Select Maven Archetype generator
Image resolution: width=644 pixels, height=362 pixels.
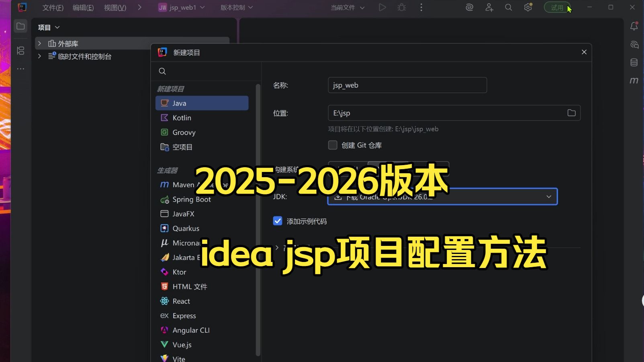click(x=202, y=185)
